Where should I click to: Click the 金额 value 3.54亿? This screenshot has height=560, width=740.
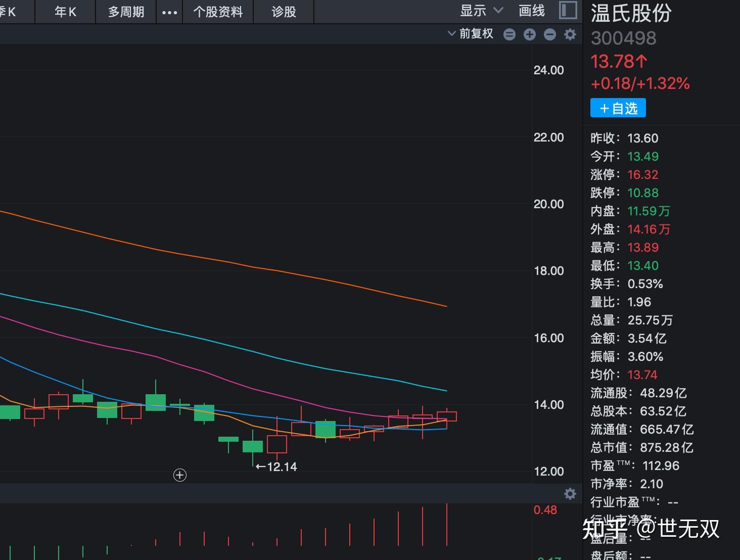tap(647, 338)
